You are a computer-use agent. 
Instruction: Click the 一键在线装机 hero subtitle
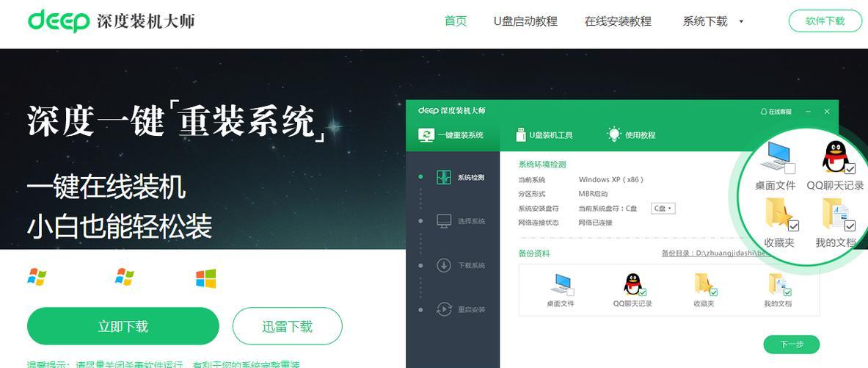coord(106,187)
